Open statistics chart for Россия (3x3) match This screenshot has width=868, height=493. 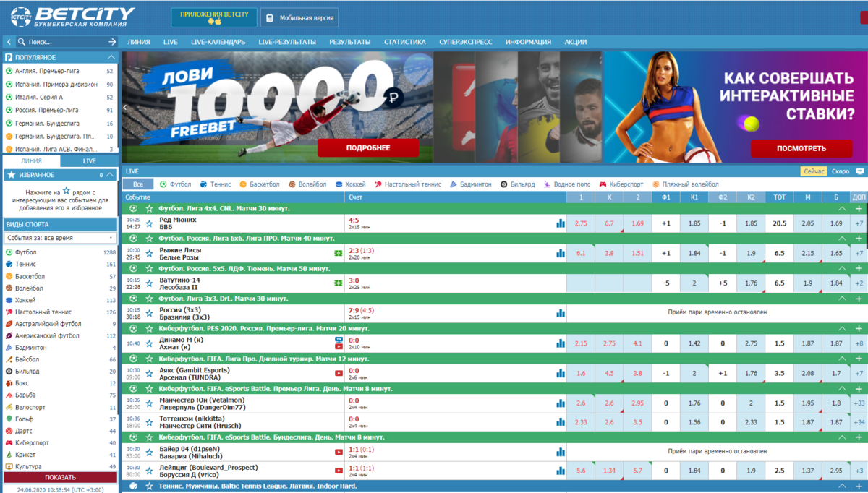(x=561, y=313)
